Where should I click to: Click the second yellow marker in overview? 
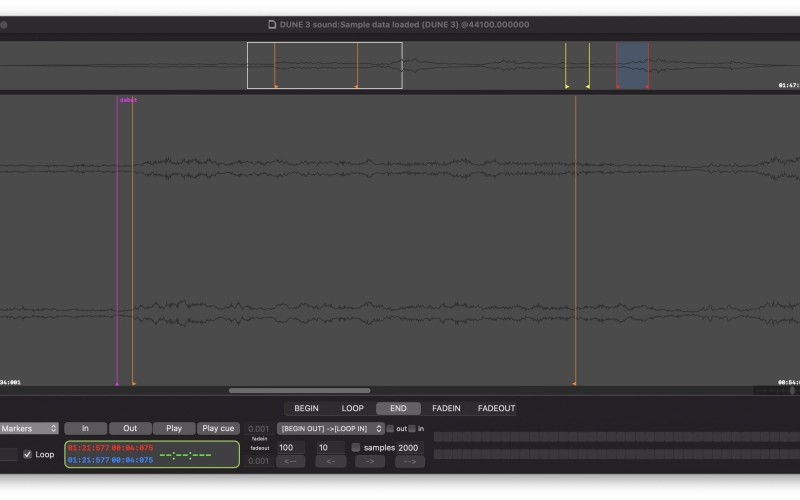(x=589, y=65)
